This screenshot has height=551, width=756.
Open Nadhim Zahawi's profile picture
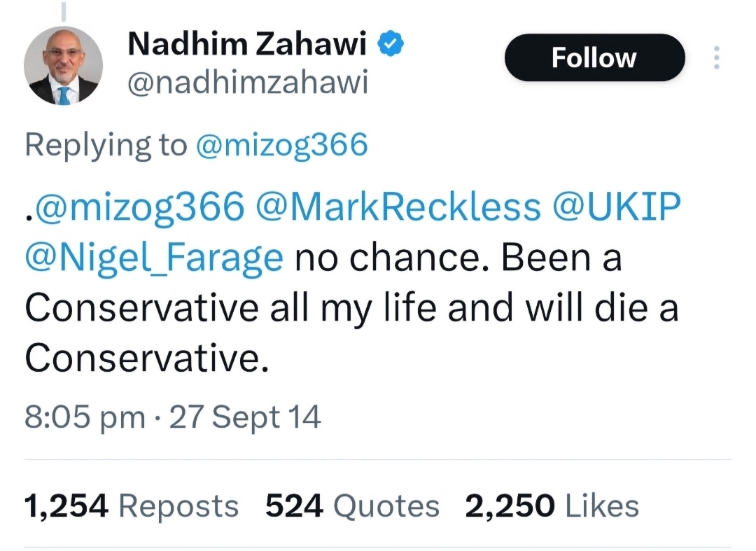pyautogui.click(x=63, y=68)
